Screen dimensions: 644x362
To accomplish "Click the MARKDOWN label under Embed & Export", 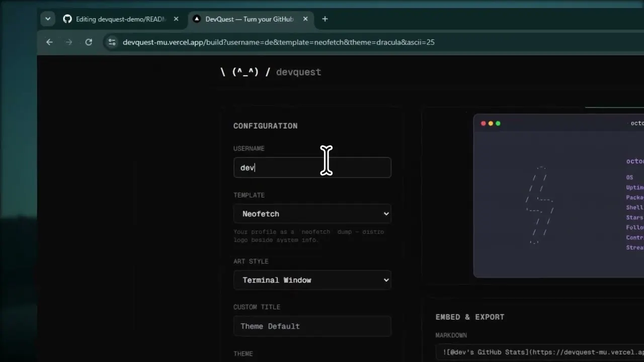I will [451, 335].
